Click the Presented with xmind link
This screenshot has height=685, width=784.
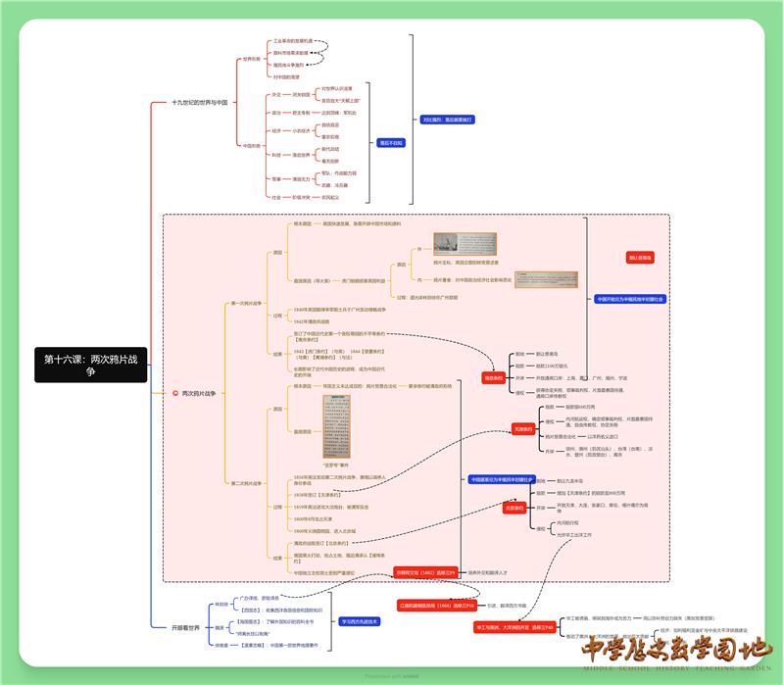click(391, 676)
